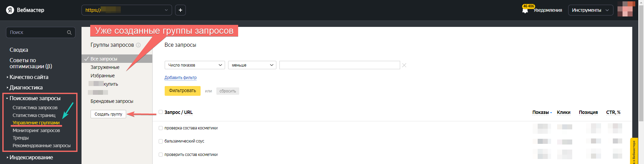The image size is (644, 164).
Task: Clear filter with the X icon
Action: [x=404, y=65]
